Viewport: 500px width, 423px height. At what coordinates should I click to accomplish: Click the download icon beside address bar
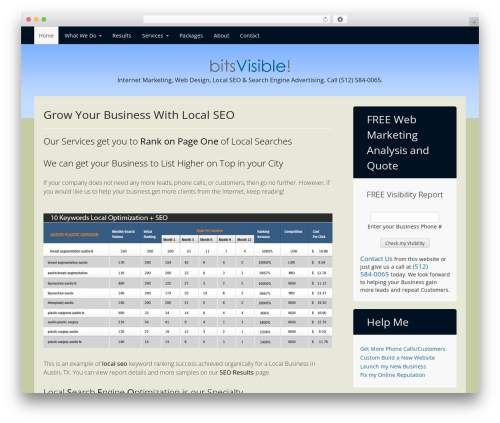pyautogui.click(x=340, y=19)
